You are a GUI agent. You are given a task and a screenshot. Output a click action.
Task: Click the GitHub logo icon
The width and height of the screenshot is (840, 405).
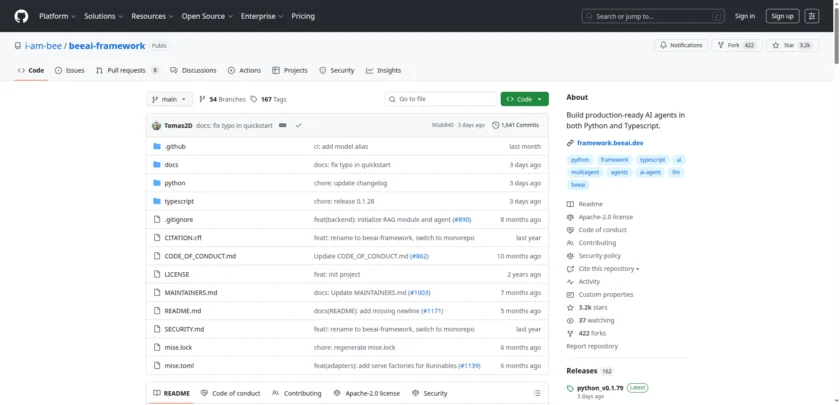click(21, 16)
